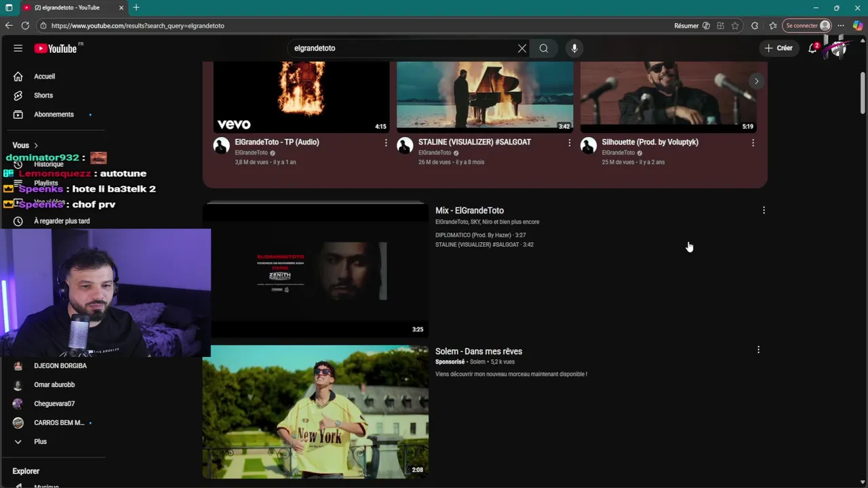Open Omar aburobb channel
This screenshot has width=868, height=488.
click(x=54, y=385)
